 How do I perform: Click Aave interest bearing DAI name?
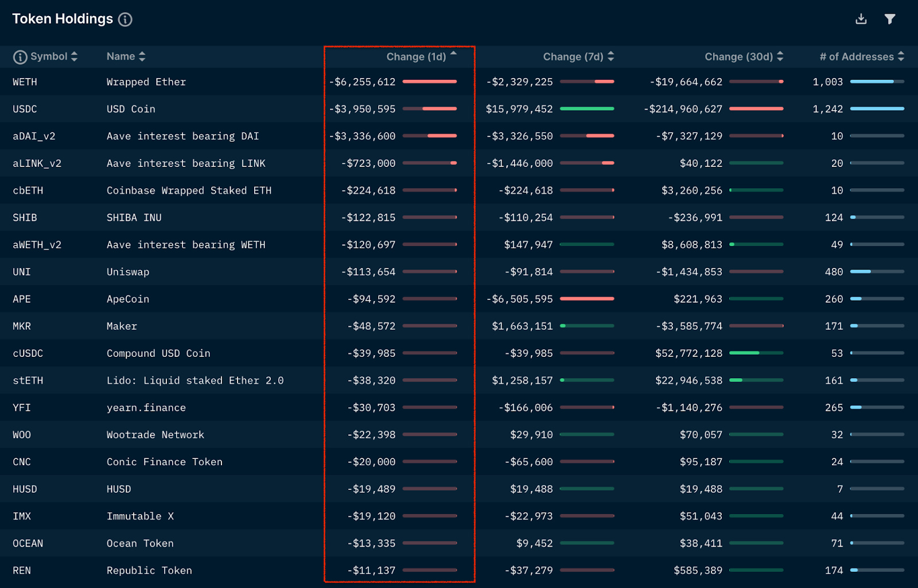click(182, 136)
